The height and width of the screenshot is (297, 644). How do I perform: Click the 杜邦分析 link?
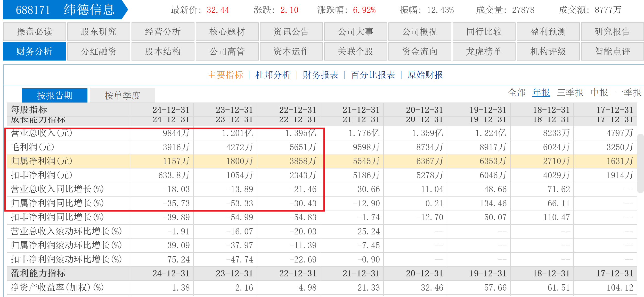point(273,75)
